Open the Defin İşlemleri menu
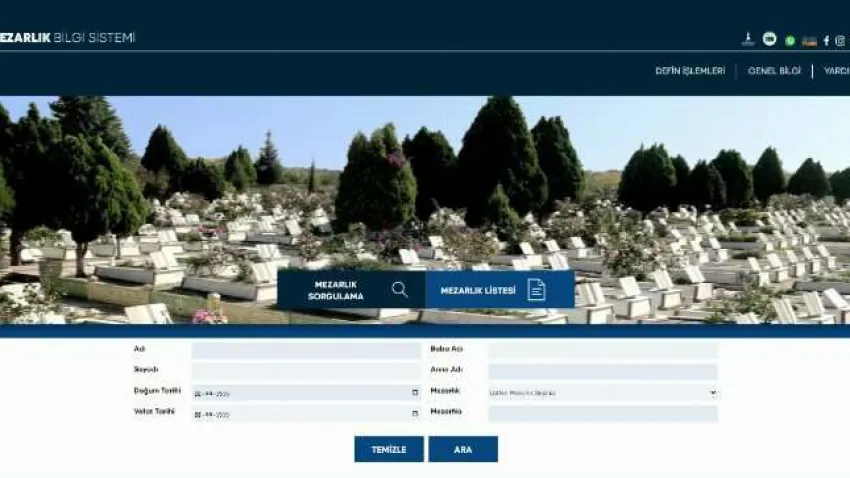Image resolution: width=850 pixels, height=478 pixels. tap(690, 71)
